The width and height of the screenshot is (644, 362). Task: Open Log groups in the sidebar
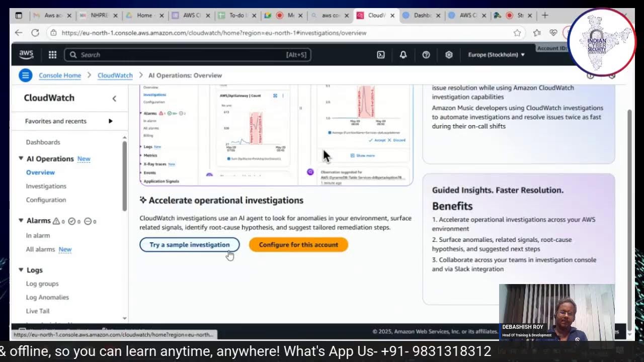[42, 284]
